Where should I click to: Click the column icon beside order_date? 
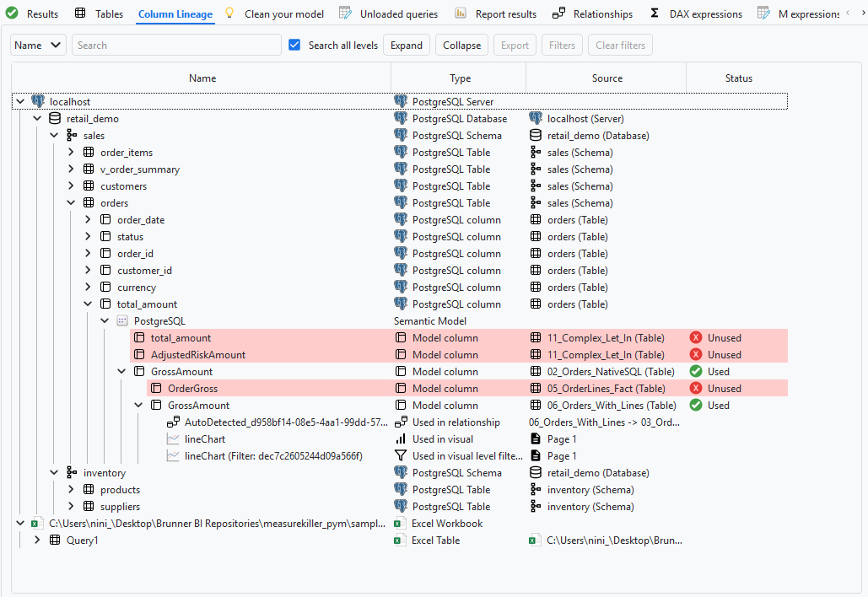tap(105, 219)
